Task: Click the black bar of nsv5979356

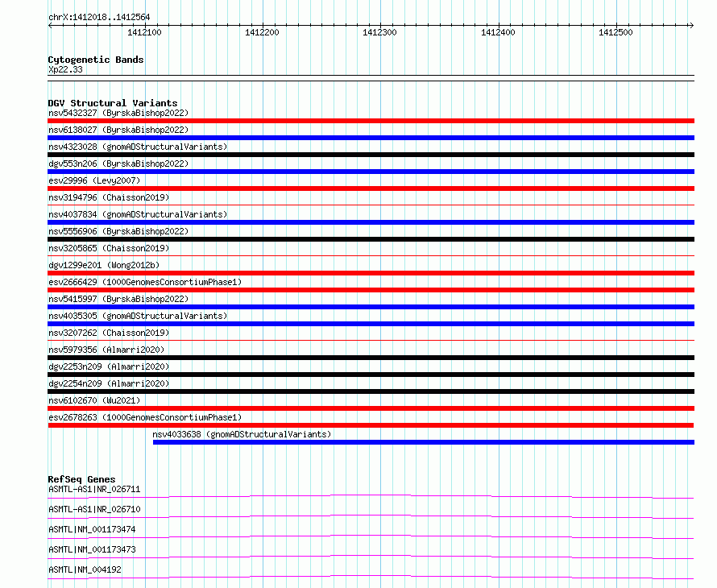Action: pos(371,358)
